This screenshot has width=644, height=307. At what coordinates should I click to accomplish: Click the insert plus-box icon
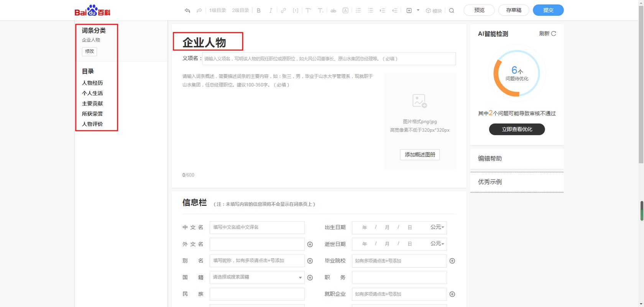(409, 11)
